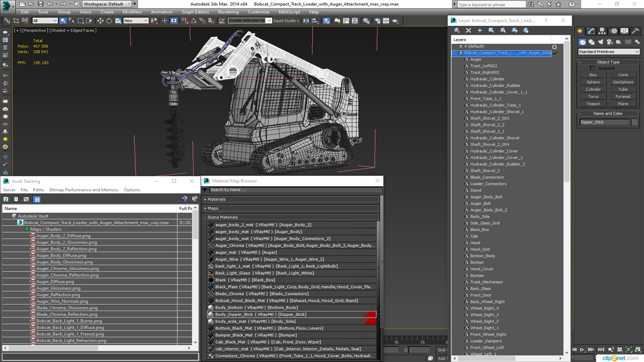Viewport: 644px width, 362px height.
Task: Collapse the Scene Materials group
Action: [290, 217]
